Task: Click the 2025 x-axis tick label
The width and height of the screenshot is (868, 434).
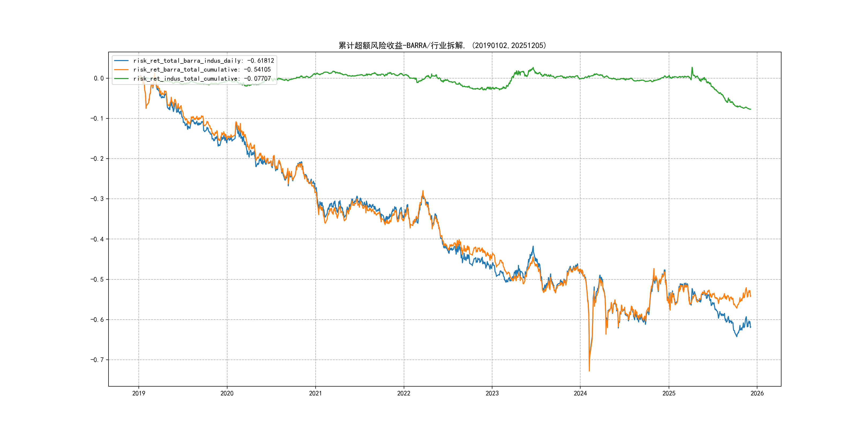Action: click(x=669, y=393)
